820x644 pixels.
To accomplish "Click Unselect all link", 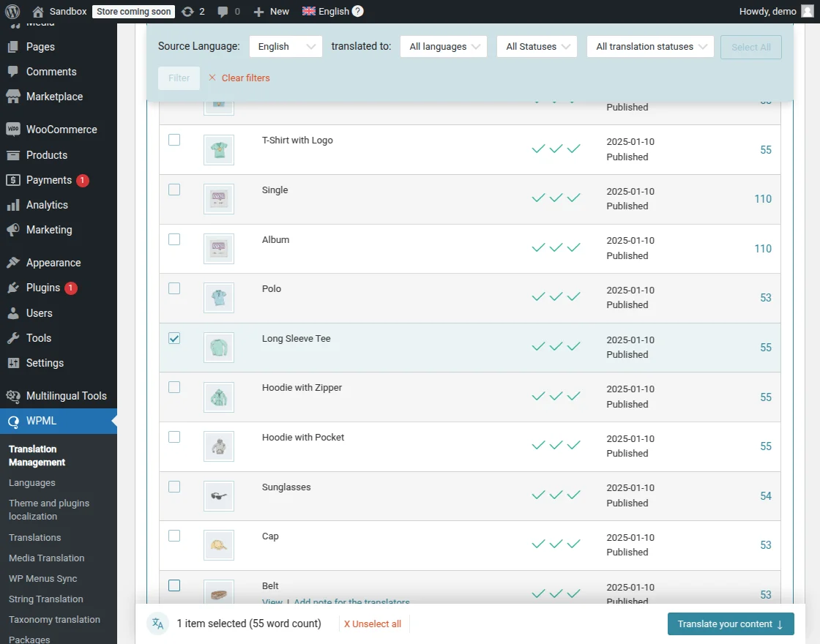I will (x=373, y=624).
